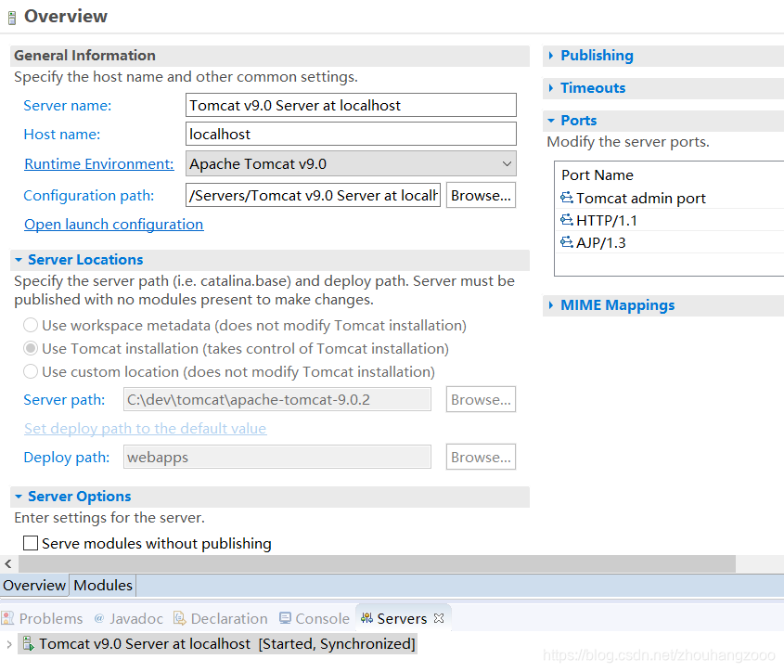
Task: Open the Javadoc view tab
Action: pyautogui.click(x=129, y=618)
